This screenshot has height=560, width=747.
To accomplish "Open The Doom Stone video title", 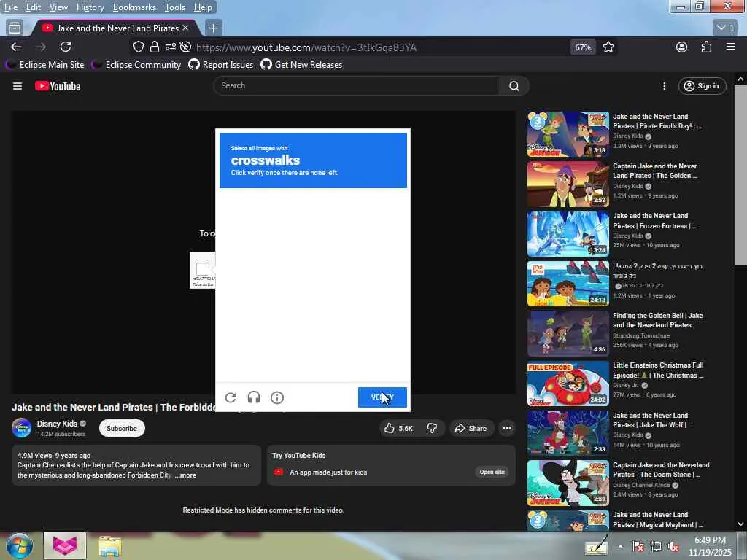I will point(661,470).
